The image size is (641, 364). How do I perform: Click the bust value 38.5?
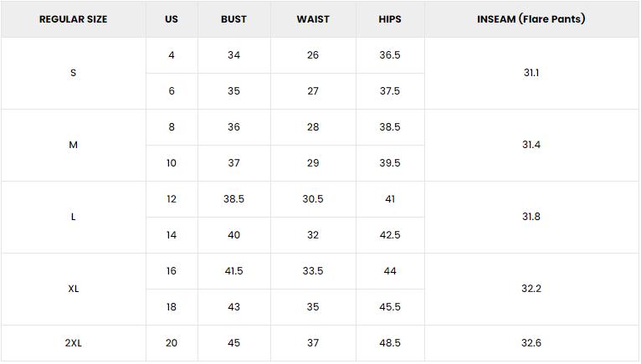233,199
